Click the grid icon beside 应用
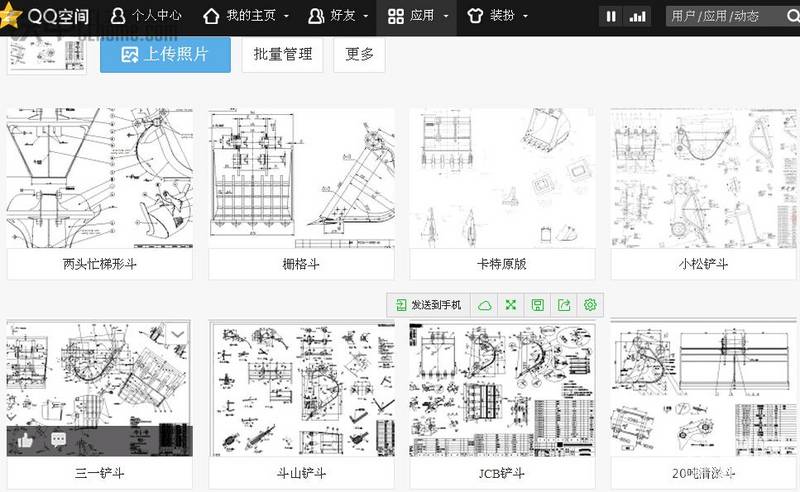 (x=396, y=16)
